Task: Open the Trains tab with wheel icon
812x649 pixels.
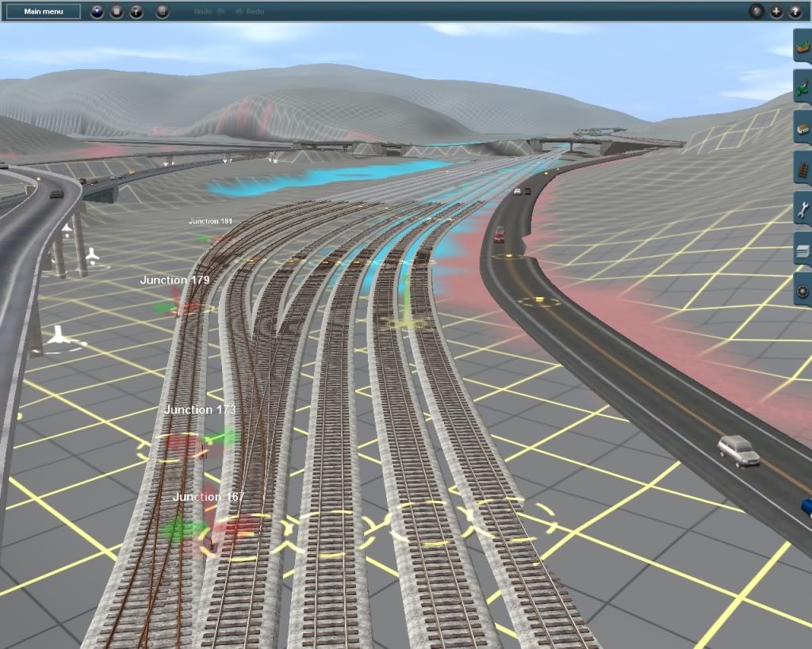Action: click(802, 290)
